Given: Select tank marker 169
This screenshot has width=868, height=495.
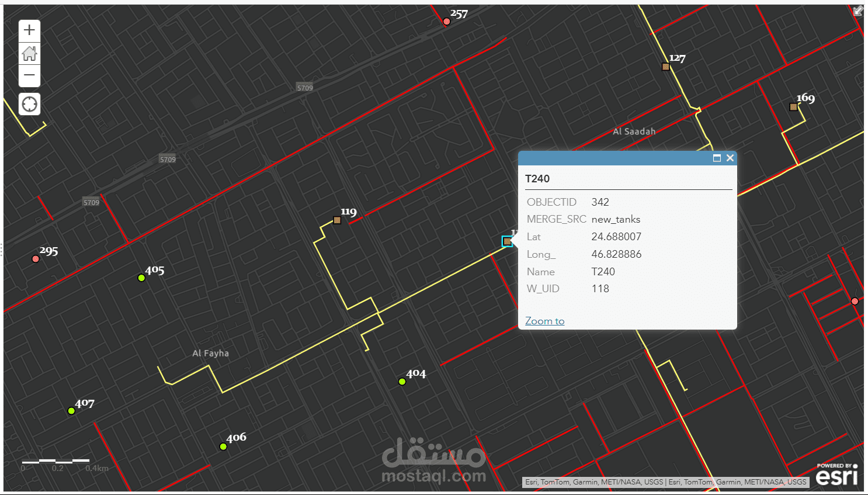Looking at the screenshot, I should 793,107.
